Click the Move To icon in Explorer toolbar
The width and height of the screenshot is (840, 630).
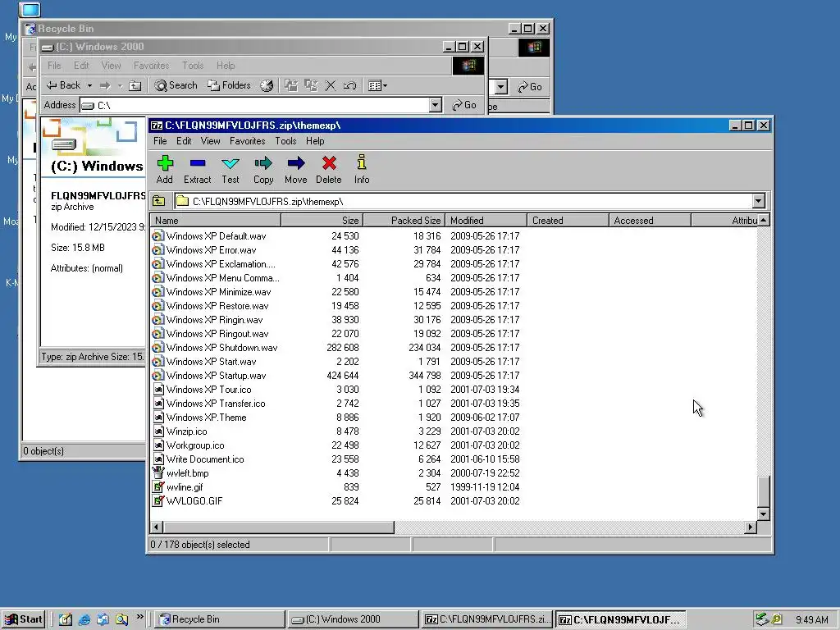(291, 85)
